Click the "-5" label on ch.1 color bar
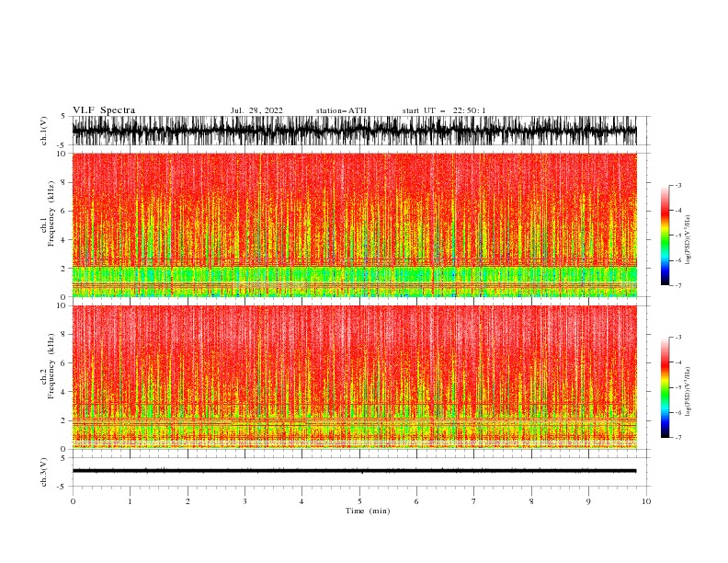Viewport: 728px width, 563px height. coord(677,236)
